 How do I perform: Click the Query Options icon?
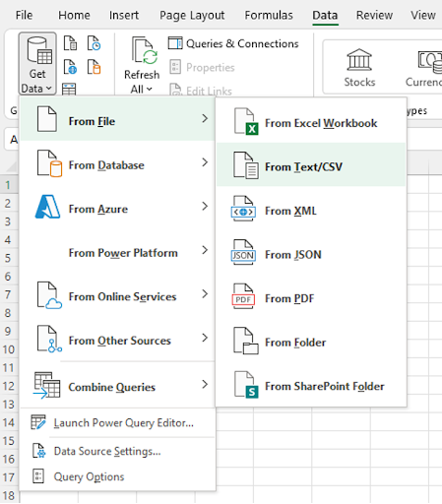[38, 475]
